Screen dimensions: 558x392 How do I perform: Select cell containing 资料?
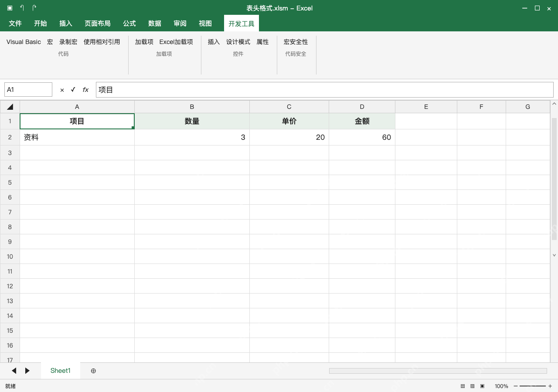(x=77, y=137)
